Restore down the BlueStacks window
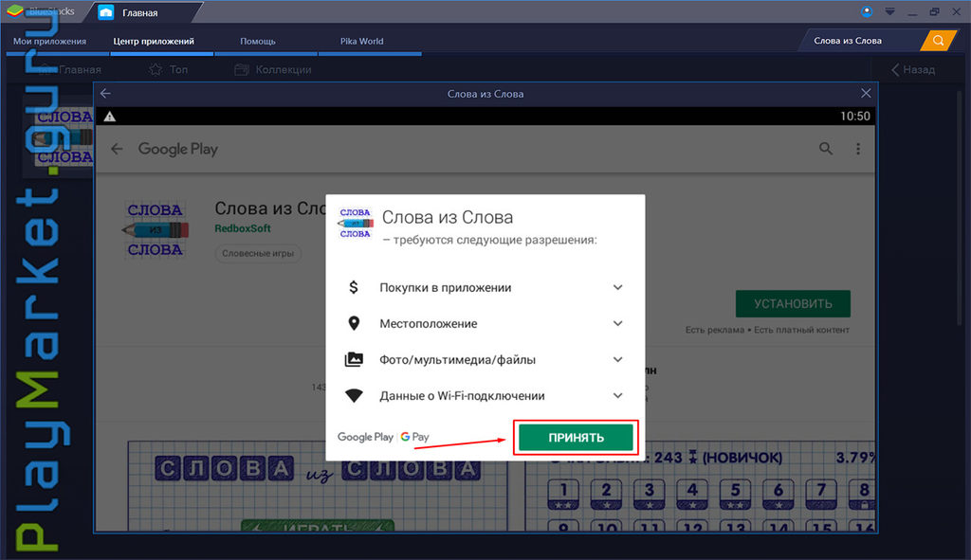The width and height of the screenshot is (971, 560). tap(934, 11)
